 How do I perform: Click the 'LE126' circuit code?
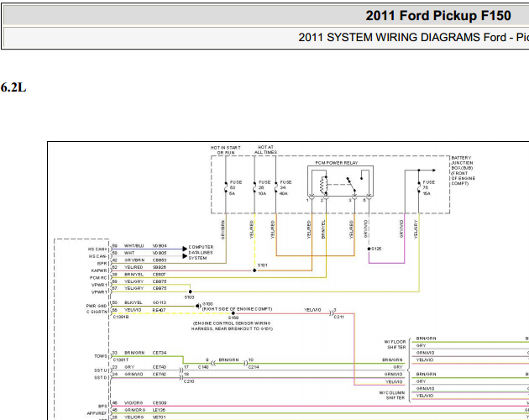click(x=159, y=410)
